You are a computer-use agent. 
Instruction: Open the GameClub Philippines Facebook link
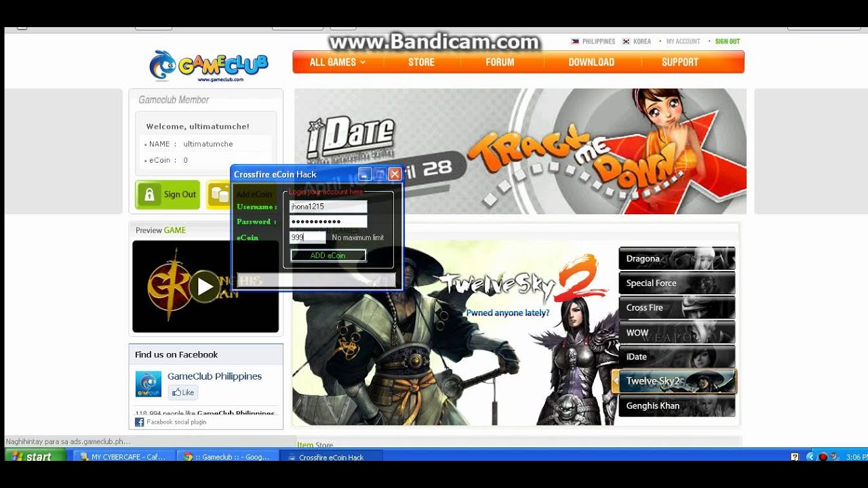[x=214, y=376]
